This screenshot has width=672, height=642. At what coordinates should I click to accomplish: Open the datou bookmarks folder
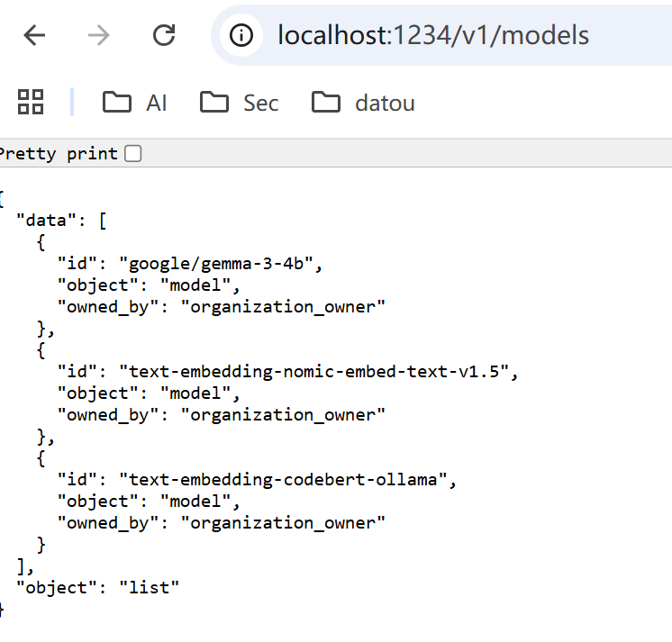pyautogui.click(x=363, y=103)
